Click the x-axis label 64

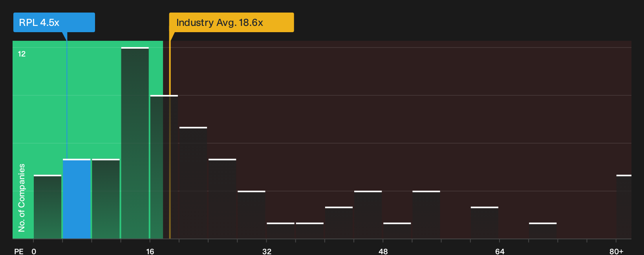[499, 251]
